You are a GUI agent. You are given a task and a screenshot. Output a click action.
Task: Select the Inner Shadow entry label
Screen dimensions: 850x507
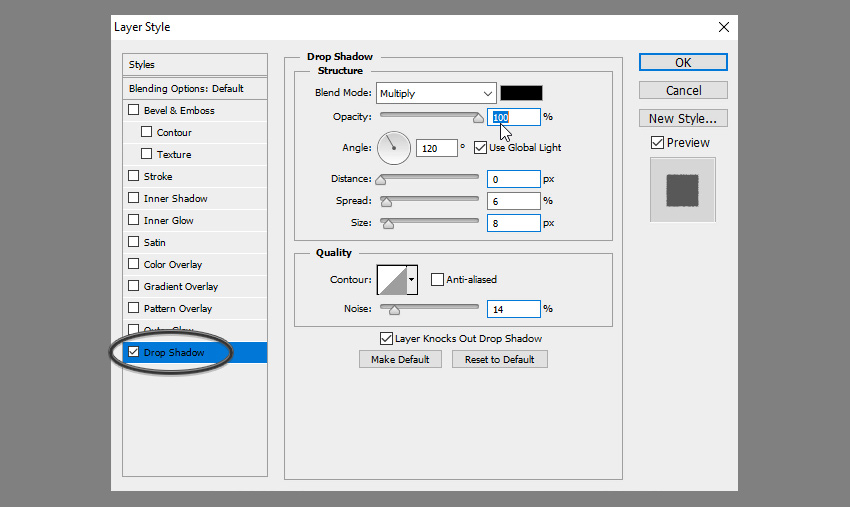coord(176,198)
